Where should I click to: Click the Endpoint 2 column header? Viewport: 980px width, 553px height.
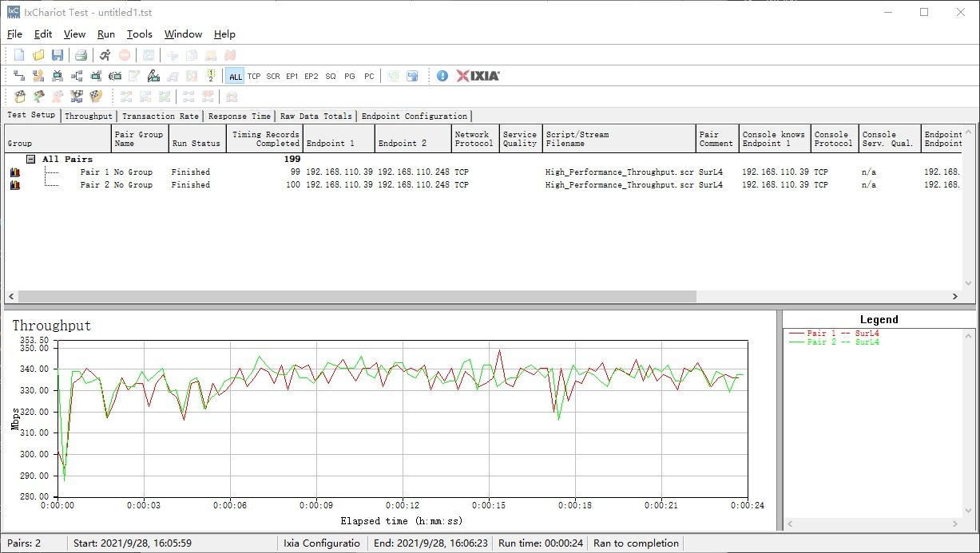click(x=413, y=139)
